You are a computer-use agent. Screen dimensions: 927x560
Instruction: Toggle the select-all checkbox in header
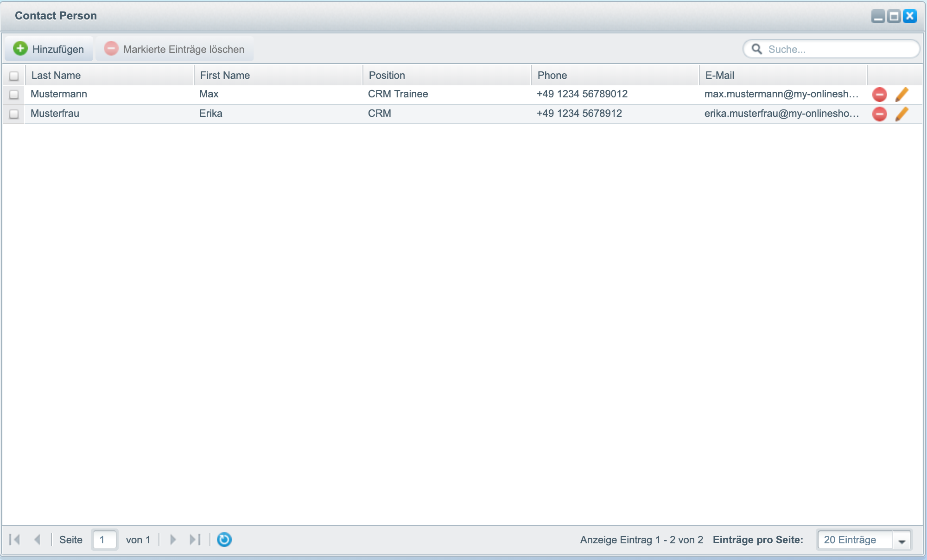pos(14,76)
